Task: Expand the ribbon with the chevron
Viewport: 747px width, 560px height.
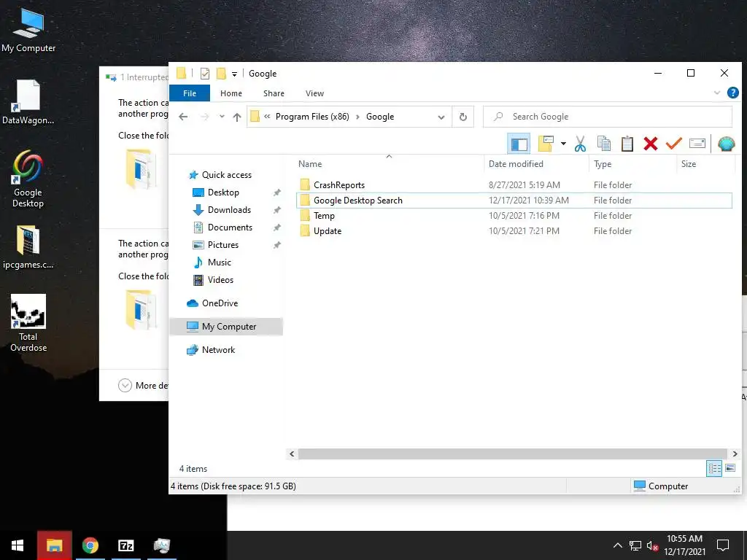Action: [x=717, y=93]
